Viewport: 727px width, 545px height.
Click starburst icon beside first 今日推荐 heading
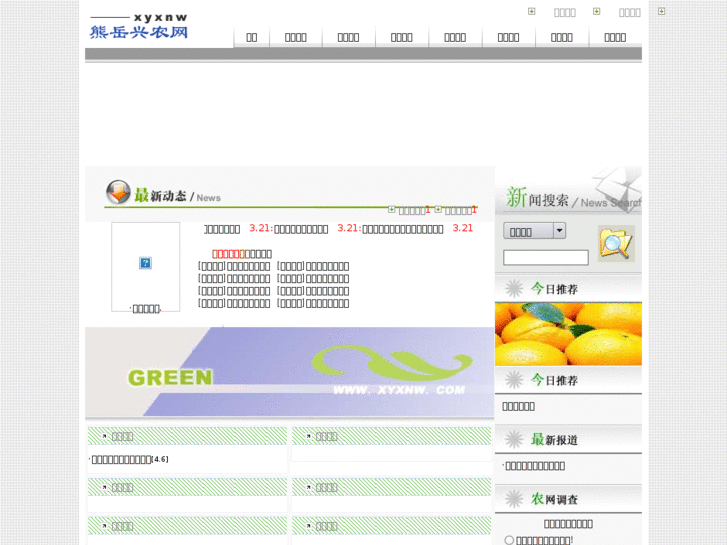point(514,289)
